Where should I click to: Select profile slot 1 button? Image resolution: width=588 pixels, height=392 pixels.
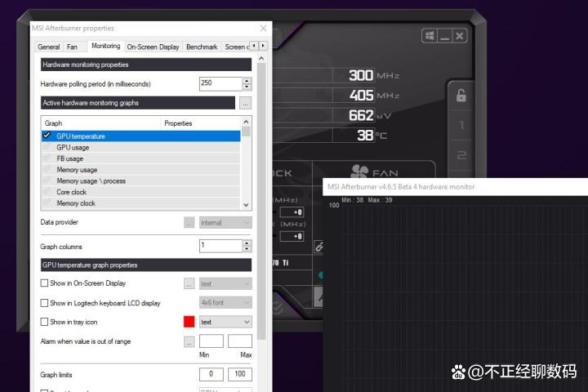[461, 126]
